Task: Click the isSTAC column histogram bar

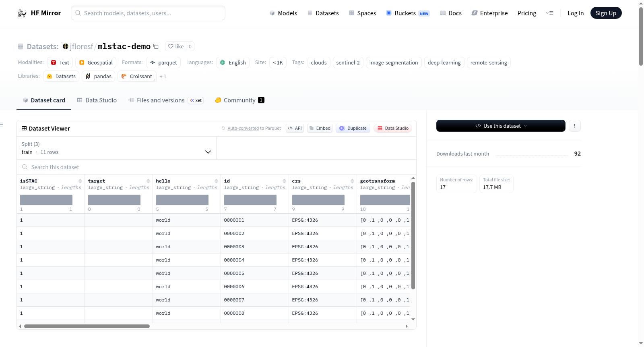Action: click(x=46, y=200)
